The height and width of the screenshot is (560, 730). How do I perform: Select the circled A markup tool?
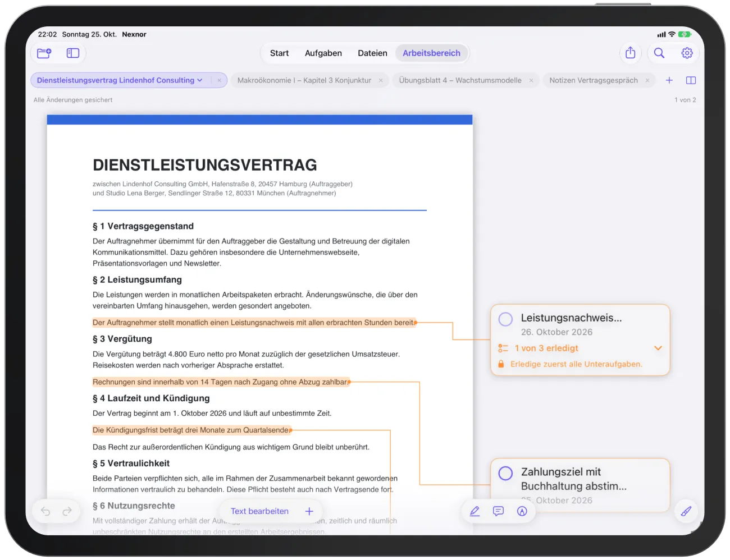[x=522, y=511]
